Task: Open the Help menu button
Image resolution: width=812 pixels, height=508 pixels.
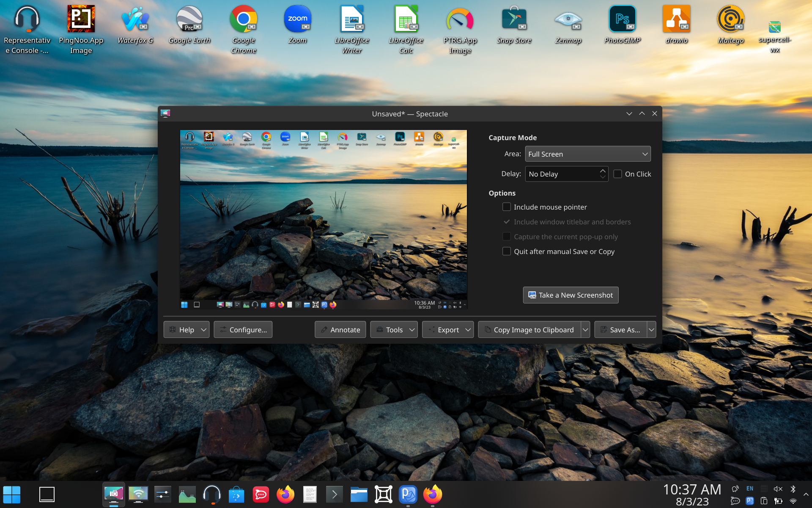Action: point(187,330)
